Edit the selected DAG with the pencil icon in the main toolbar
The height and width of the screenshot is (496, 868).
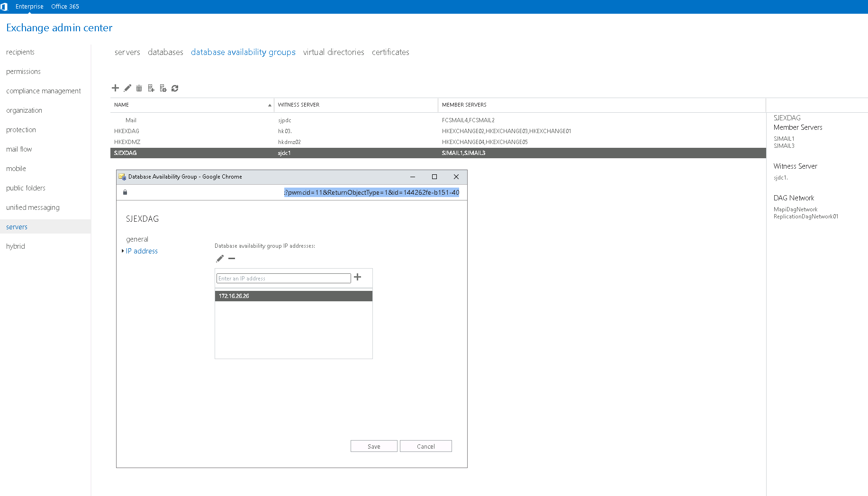pyautogui.click(x=127, y=88)
